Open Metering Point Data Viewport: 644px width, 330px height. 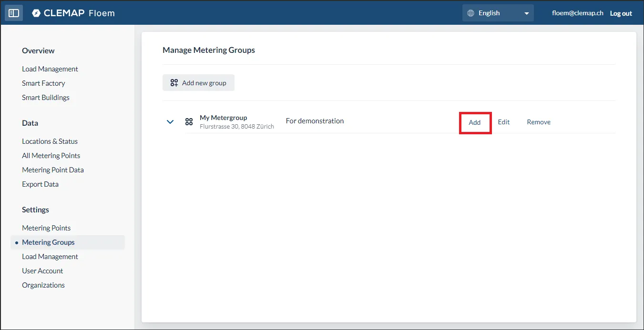click(53, 170)
